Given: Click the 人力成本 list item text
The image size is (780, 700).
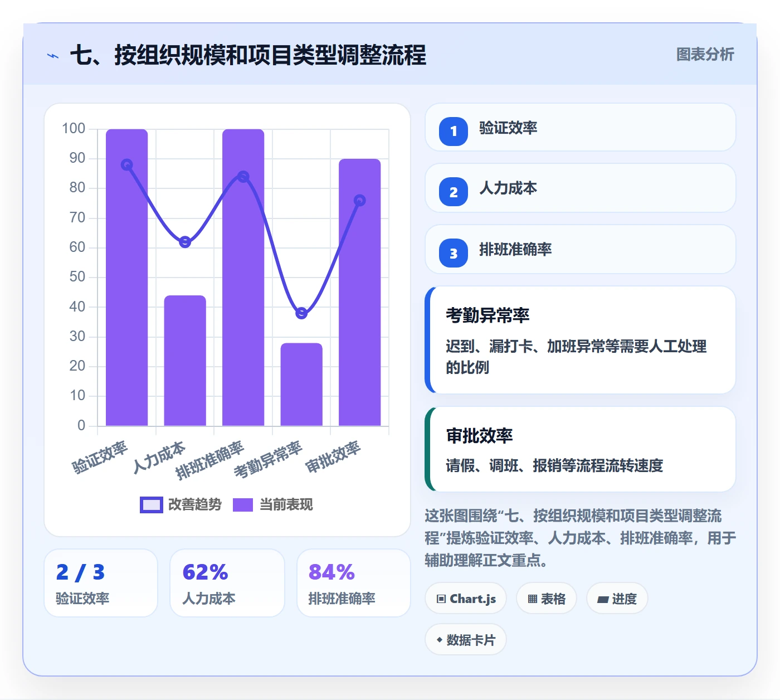Looking at the screenshot, I should 508,188.
